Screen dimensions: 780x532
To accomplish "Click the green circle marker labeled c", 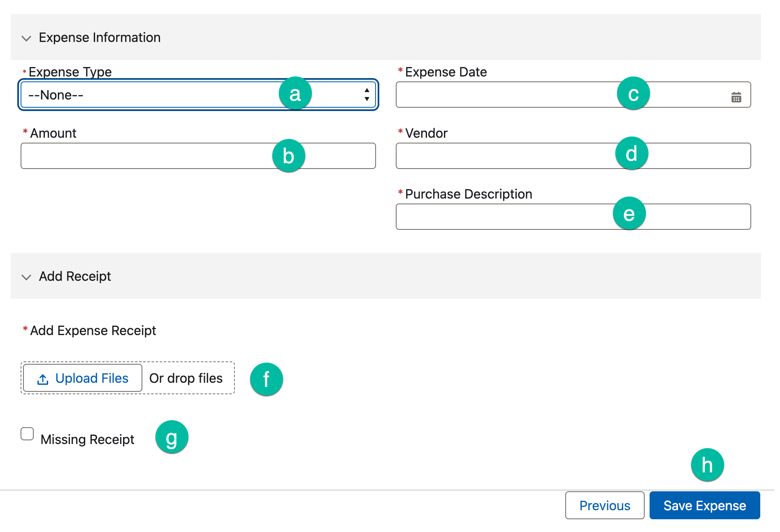I will pyautogui.click(x=633, y=94).
